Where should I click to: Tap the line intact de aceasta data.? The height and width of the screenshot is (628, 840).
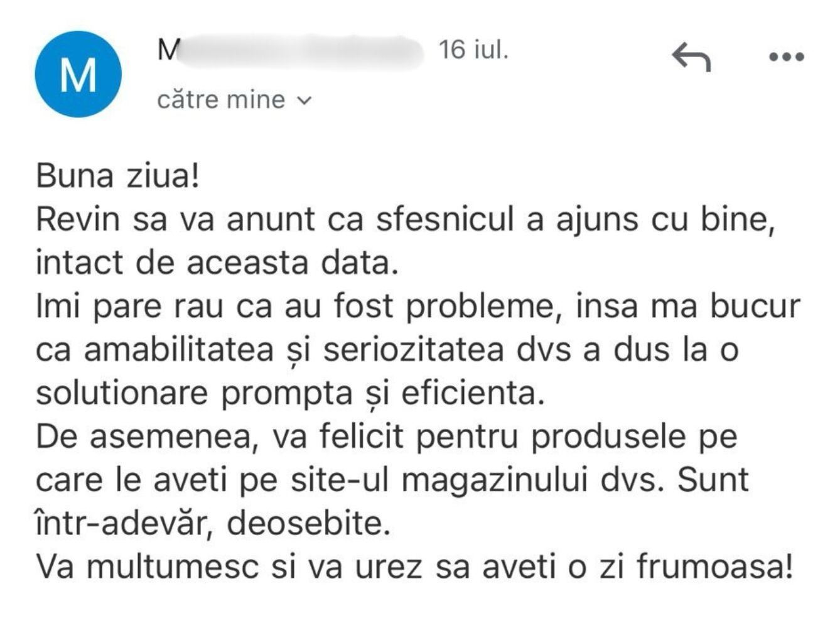click(217, 263)
